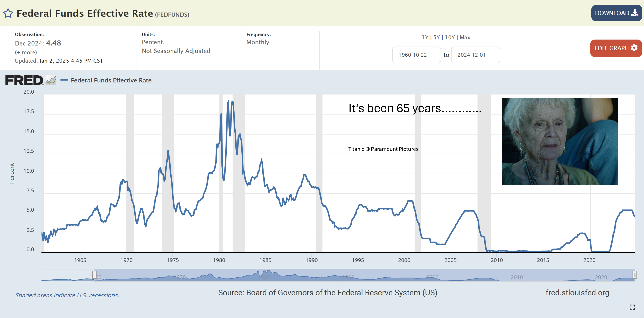
Task: Open the Edit Graph panel
Action: (616, 48)
